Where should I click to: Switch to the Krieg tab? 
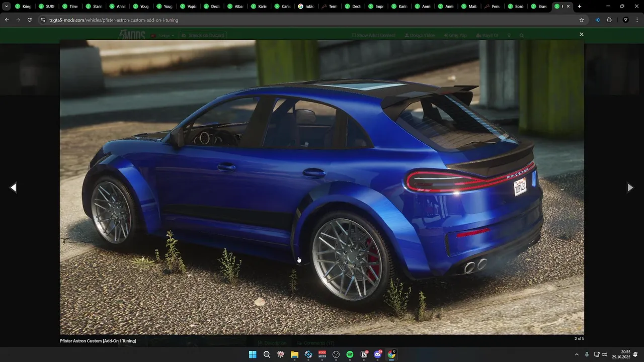23,7
